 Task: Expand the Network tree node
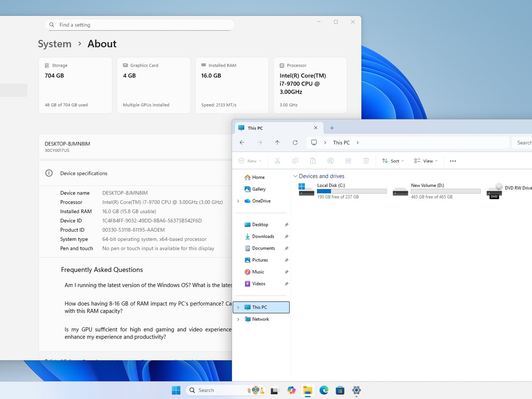tap(238, 319)
